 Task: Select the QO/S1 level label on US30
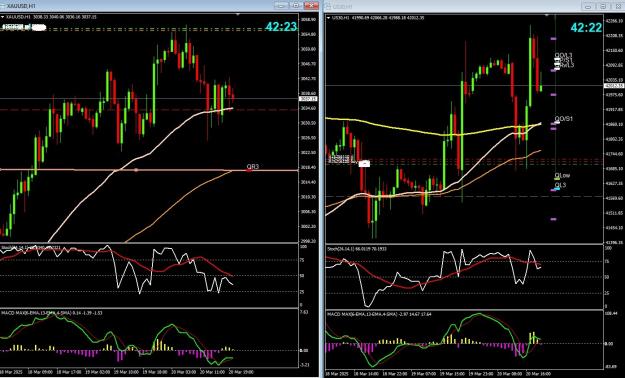tap(564, 119)
